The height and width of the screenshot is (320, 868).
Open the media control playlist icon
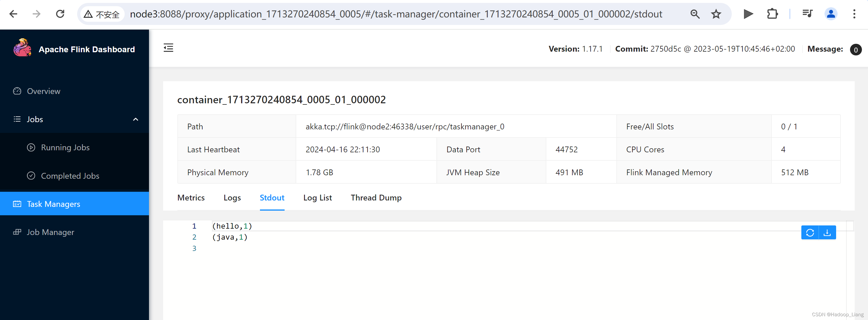click(807, 14)
